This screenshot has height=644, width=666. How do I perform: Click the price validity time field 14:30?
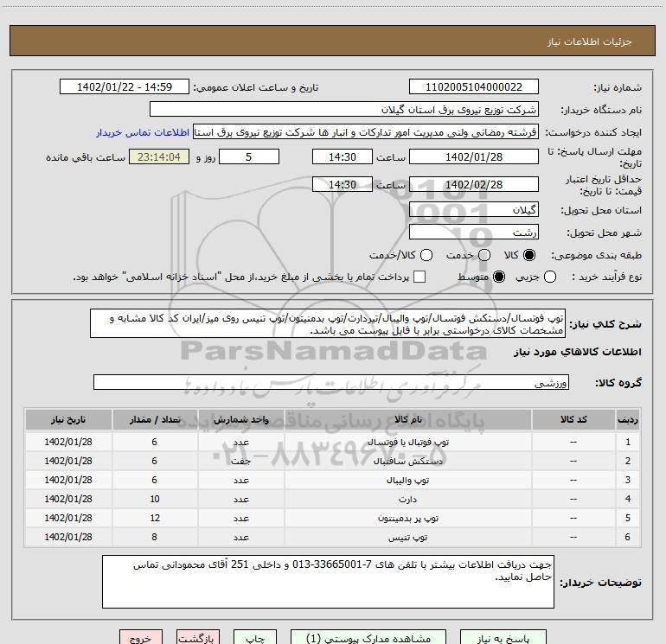point(343,184)
